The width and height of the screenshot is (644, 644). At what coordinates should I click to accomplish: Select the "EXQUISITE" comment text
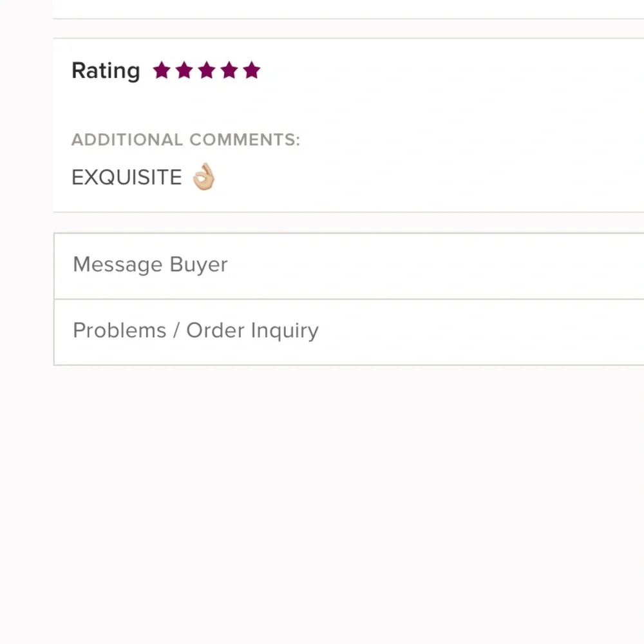pyautogui.click(x=127, y=178)
